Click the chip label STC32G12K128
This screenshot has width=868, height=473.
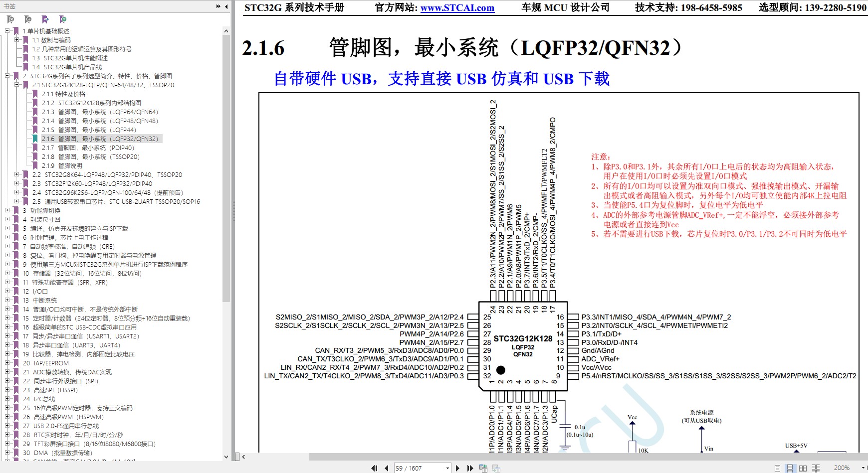coord(523,338)
